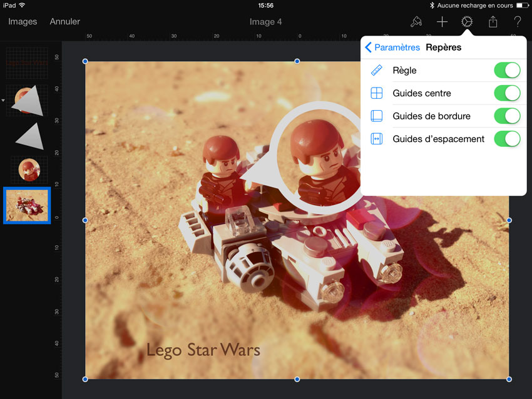The image size is (532, 399).
Task: Tap the Repères popover title
Action: [x=444, y=47]
